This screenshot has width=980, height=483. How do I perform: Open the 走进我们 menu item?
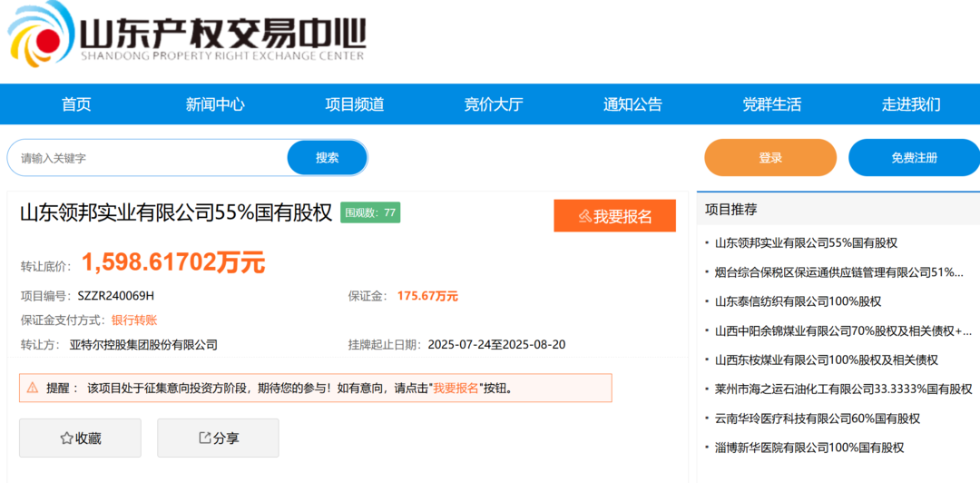[x=911, y=104]
